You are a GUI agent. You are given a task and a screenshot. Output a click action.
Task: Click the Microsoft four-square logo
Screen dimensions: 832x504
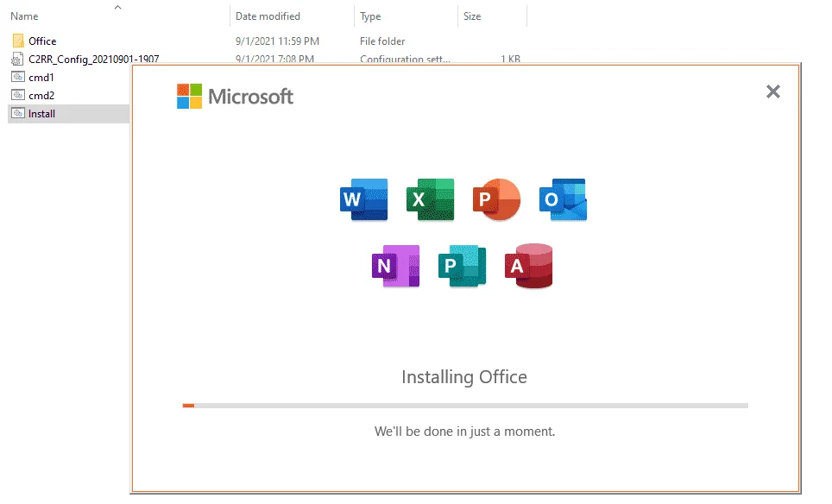point(189,96)
